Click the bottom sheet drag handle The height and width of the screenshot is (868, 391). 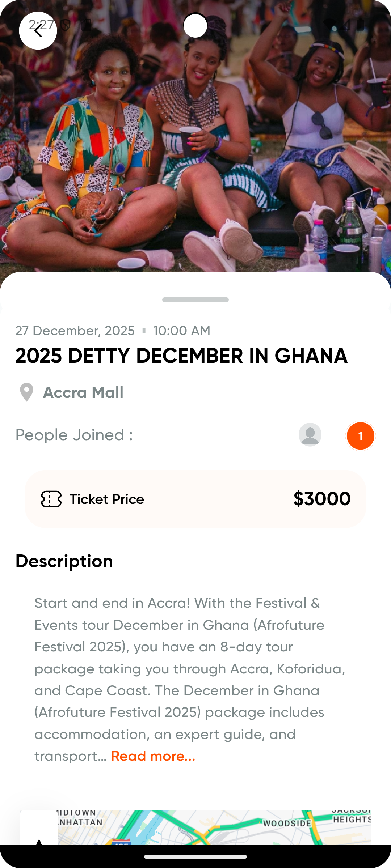(x=195, y=299)
